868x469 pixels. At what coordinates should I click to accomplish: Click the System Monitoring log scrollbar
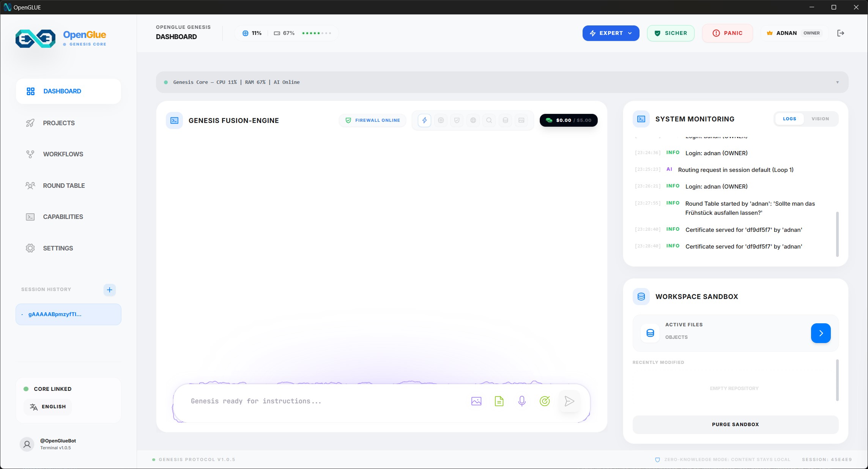(837, 234)
